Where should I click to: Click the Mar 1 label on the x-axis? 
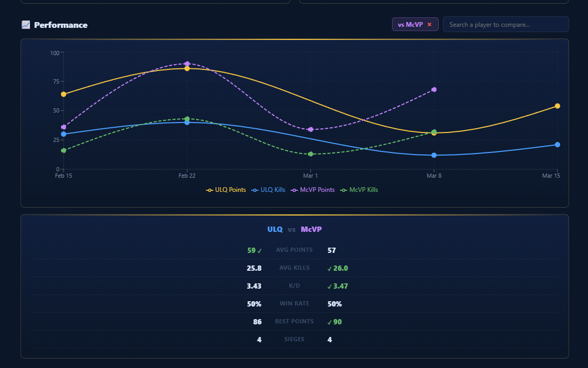[311, 176]
